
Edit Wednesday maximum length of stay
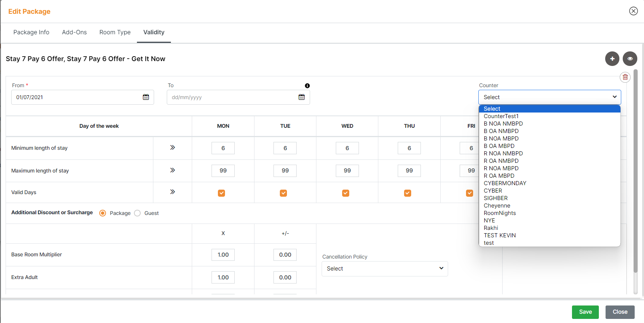pyautogui.click(x=347, y=171)
